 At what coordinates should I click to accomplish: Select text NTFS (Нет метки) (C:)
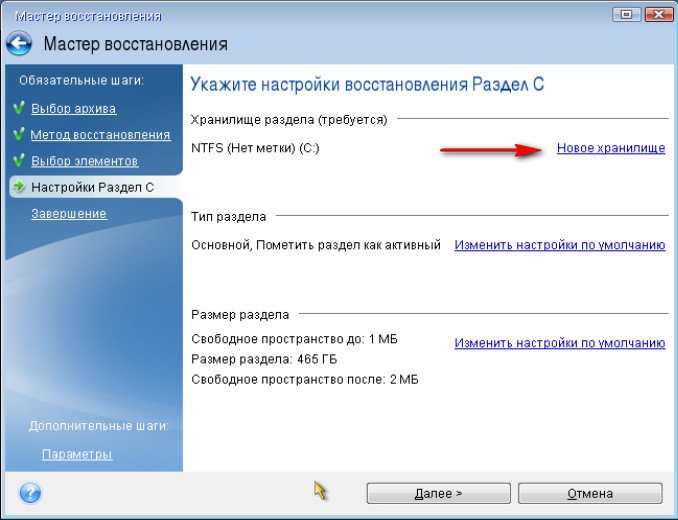point(255,148)
